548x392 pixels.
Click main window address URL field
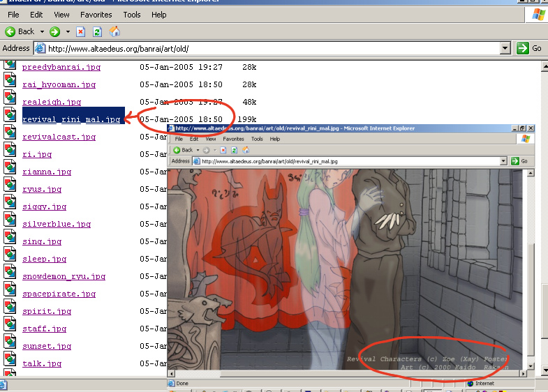pyautogui.click(x=272, y=49)
